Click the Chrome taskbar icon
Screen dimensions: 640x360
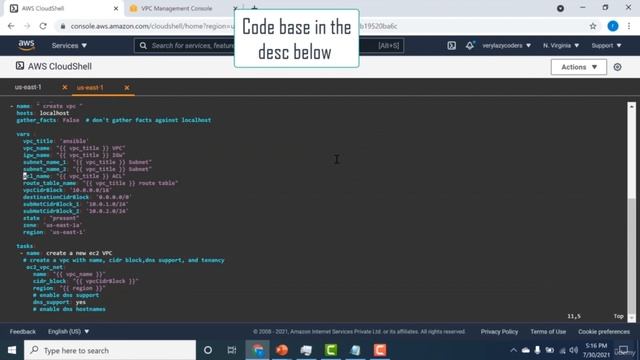pos(258,350)
